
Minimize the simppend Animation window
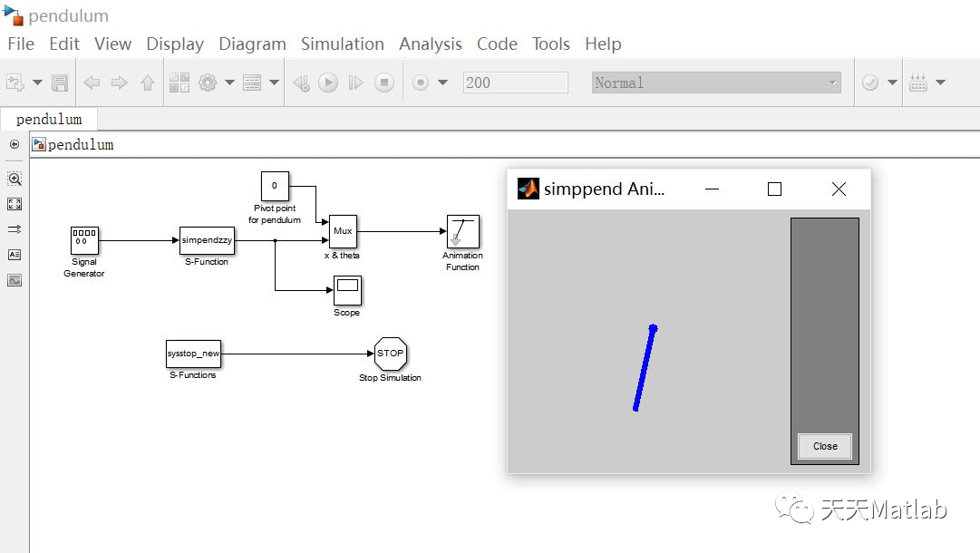(x=712, y=189)
